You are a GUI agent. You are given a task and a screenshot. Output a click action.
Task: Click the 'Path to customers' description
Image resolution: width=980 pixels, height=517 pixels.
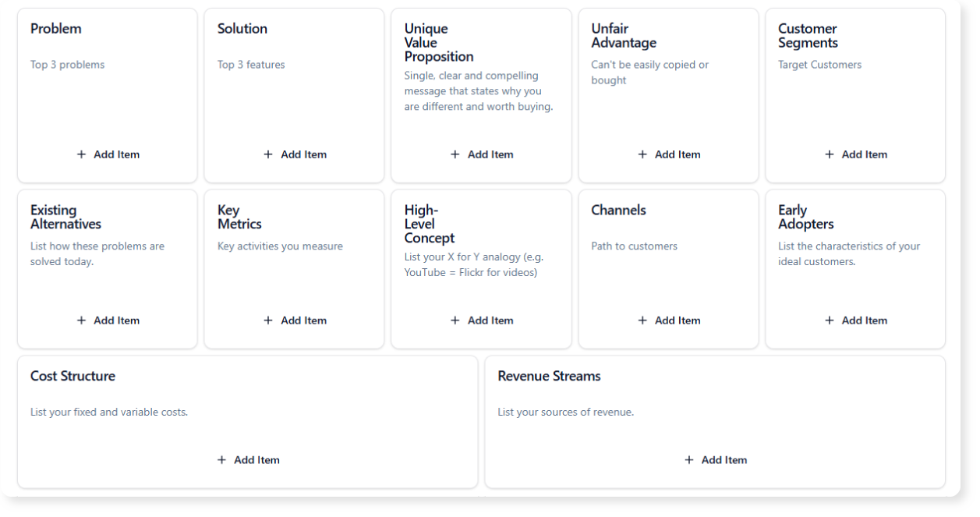(x=635, y=246)
